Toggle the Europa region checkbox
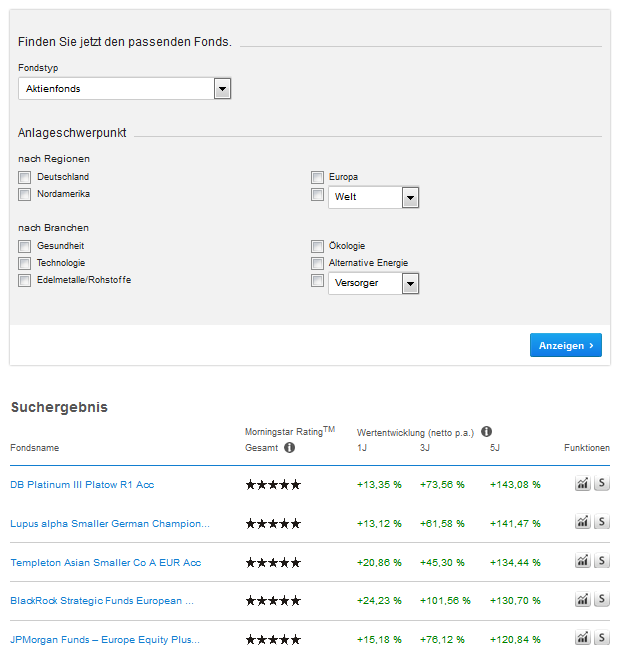The image size is (619, 654). click(x=317, y=177)
